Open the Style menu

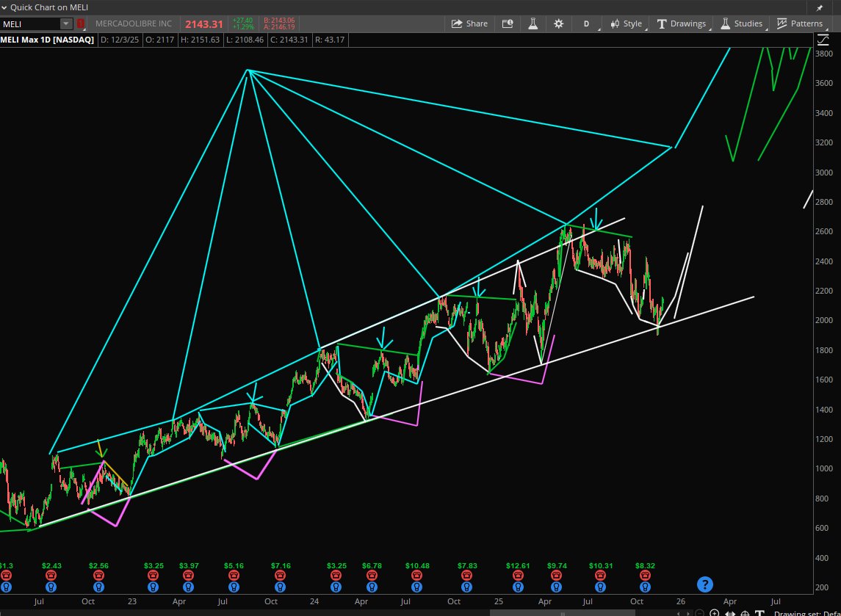pos(627,23)
